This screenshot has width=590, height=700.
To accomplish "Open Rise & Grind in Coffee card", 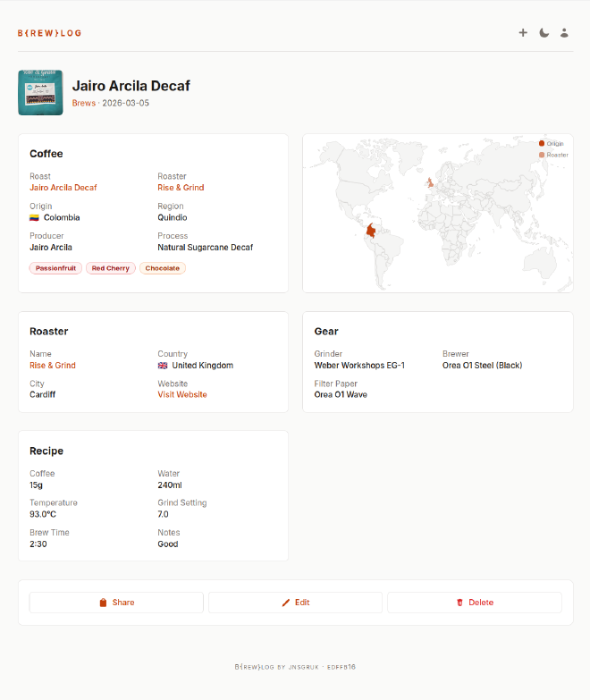I will pos(181,188).
